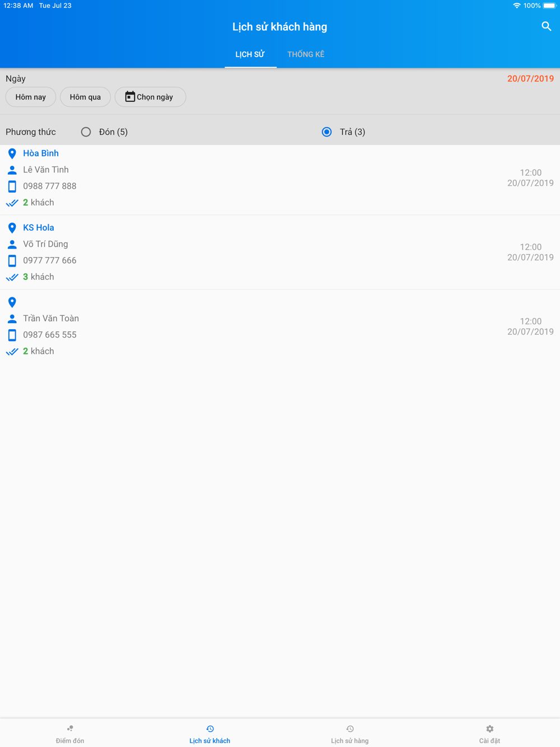Open the KS Hola location link
The height and width of the screenshot is (747, 560).
39,228
